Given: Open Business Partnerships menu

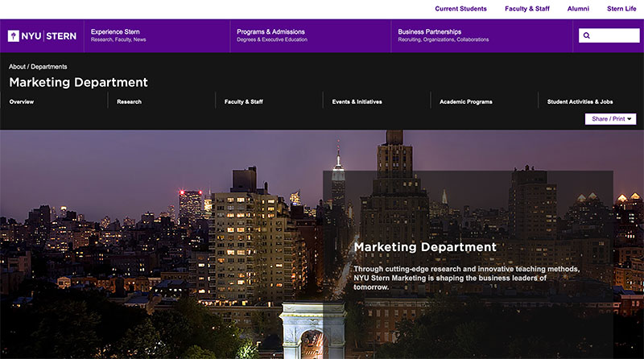Looking at the screenshot, I should tap(430, 31).
